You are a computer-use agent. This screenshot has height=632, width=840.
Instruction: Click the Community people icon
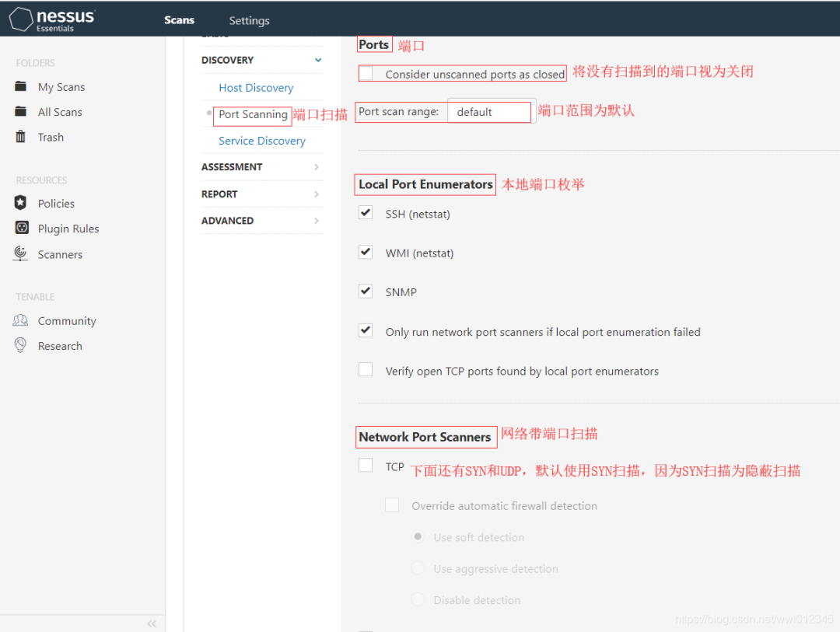pos(20,320)
